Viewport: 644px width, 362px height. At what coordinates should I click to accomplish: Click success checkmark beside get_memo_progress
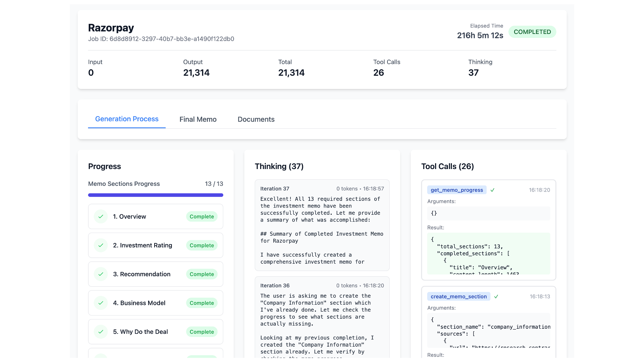point(492,190)
